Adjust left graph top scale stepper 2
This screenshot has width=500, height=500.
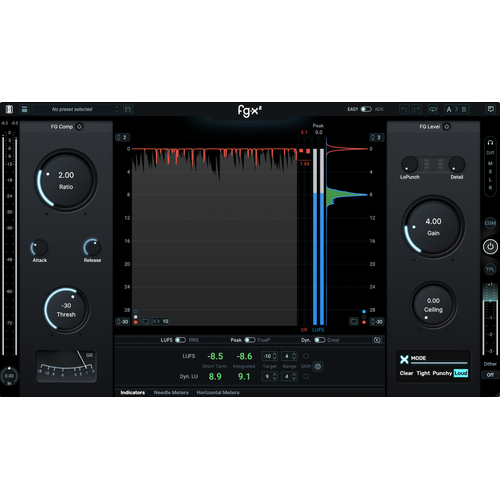122,137
